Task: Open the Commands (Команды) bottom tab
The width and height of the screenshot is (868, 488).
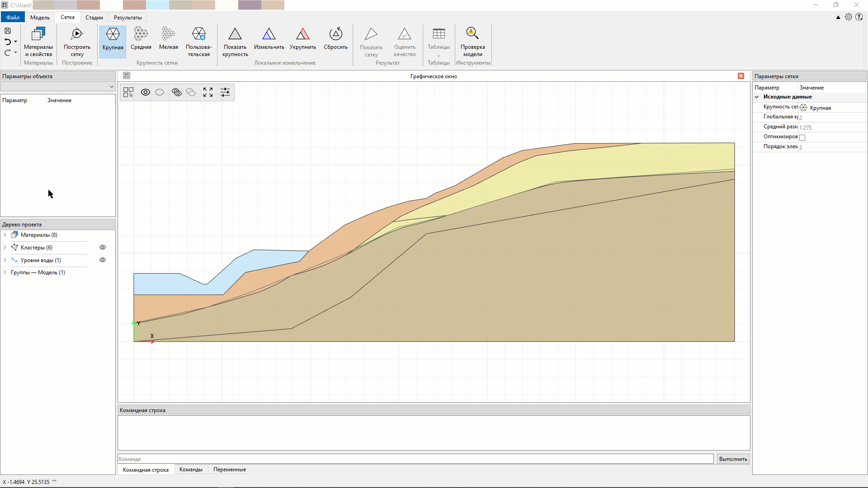Action: pos(191,469)
